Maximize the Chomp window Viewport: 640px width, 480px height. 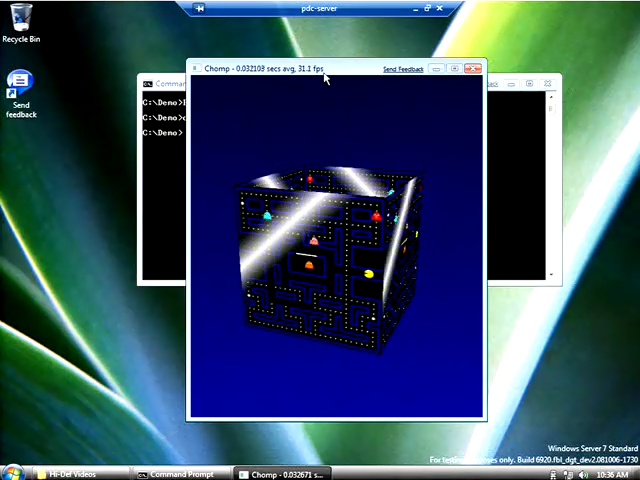click(x=454, y=69)
